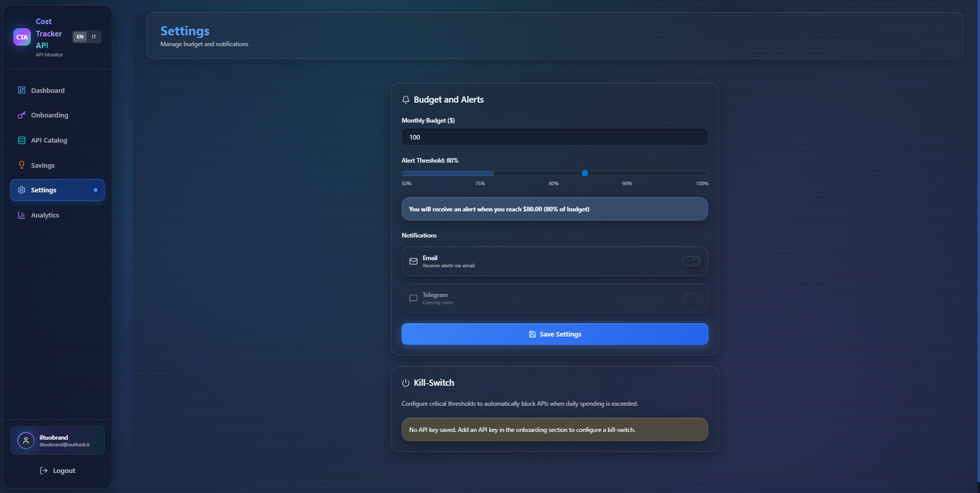Adjust the Alert Threshold slider
The width and height of the screenshot is (980, 493).
pyautogui.click(x=585, y=173)
